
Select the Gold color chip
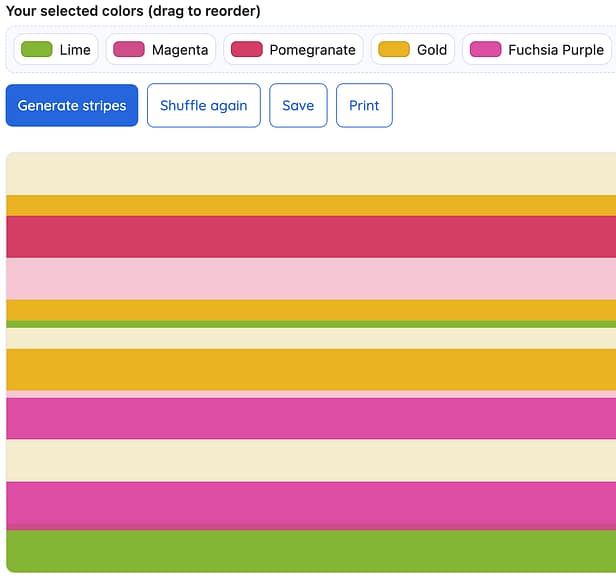[412, 50]
